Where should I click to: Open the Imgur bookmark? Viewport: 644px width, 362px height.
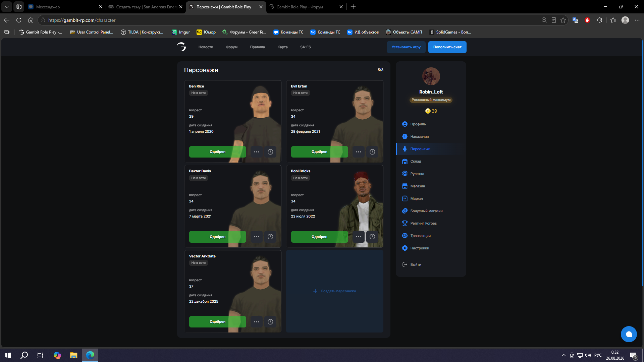[181, 32]
